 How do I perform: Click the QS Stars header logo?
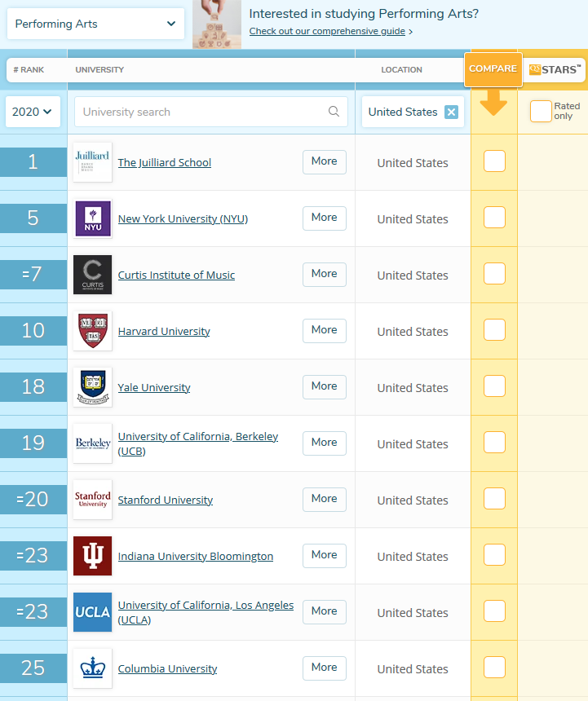(x=555, y=69)
